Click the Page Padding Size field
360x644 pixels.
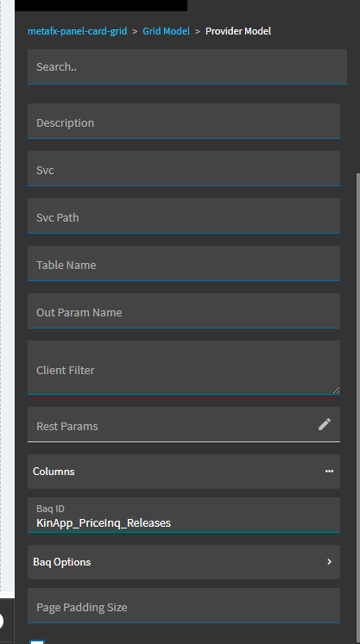click(x=184, y=605)
